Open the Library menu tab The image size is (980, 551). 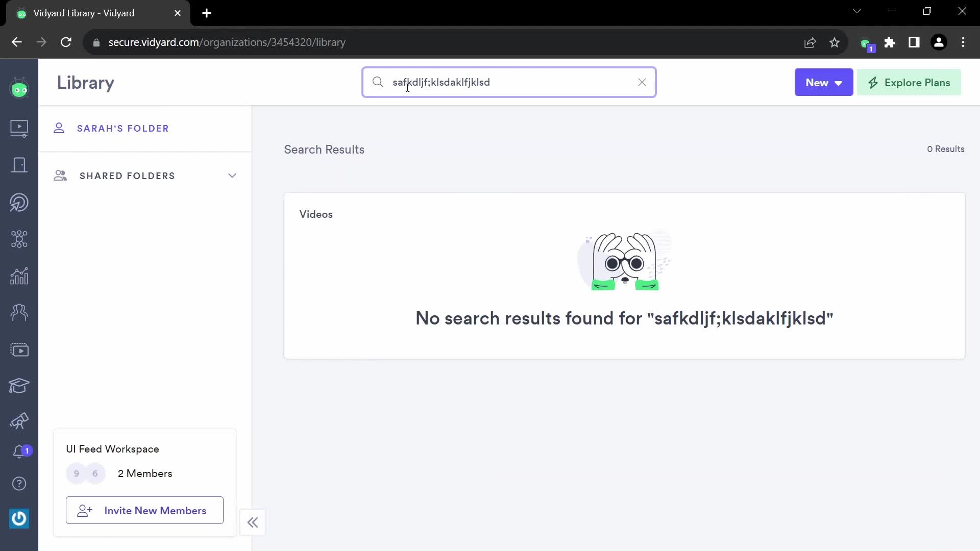(x=19, y=127)
